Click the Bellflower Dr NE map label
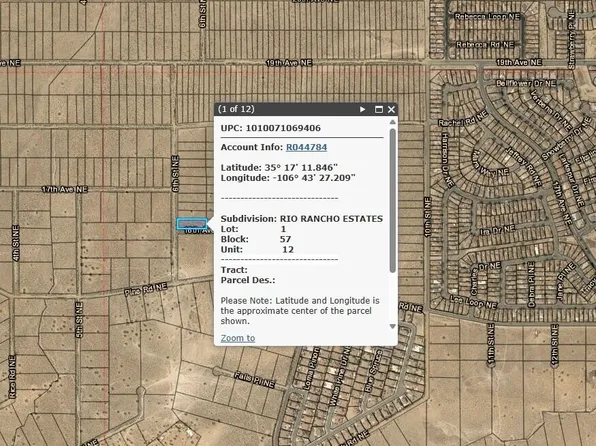 tap(526, 83)
